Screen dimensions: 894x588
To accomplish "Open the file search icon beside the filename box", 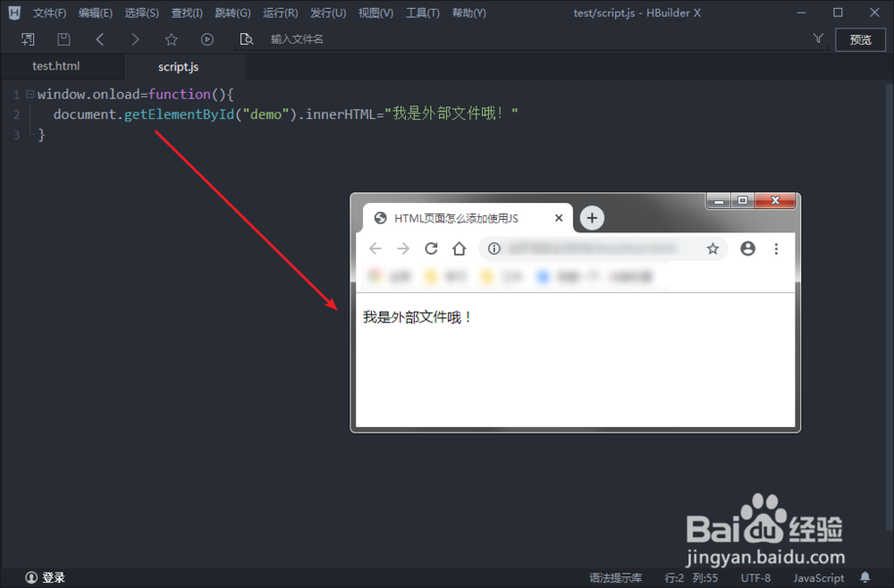I will (x=247, y=38).
